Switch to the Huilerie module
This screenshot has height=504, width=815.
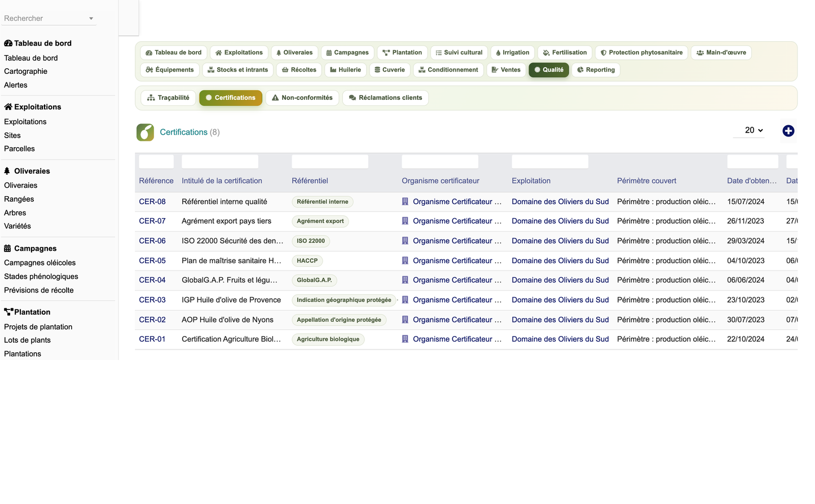coord(345,70)
